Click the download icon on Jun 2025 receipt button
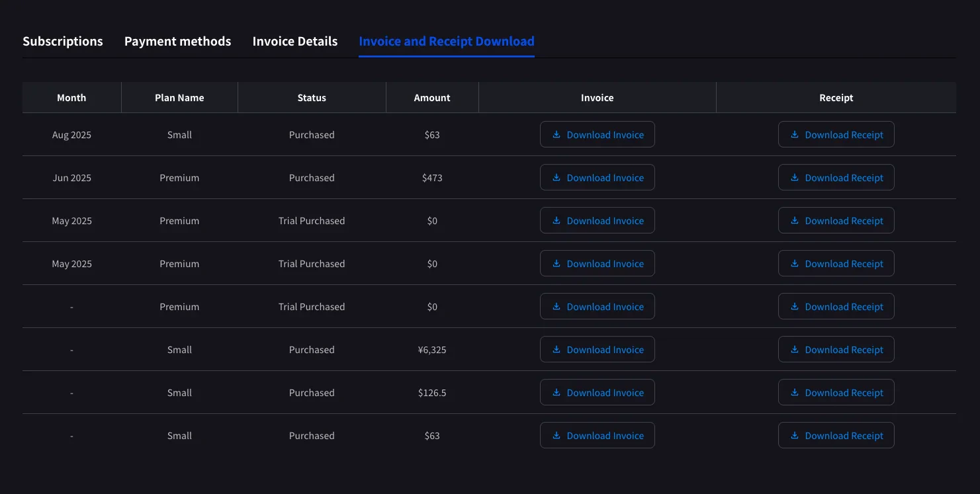 tap(794, 177)
